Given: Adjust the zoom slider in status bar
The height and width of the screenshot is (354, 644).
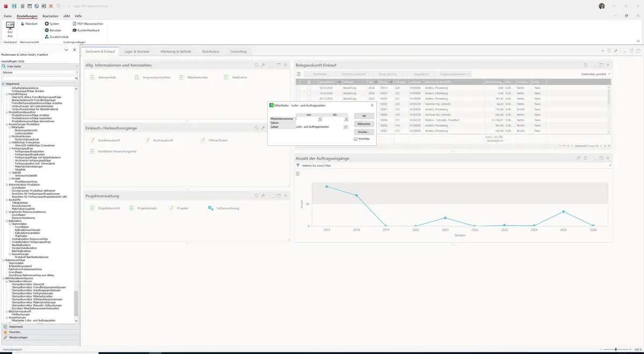Looking at the screenshot, I should [615, 350].
